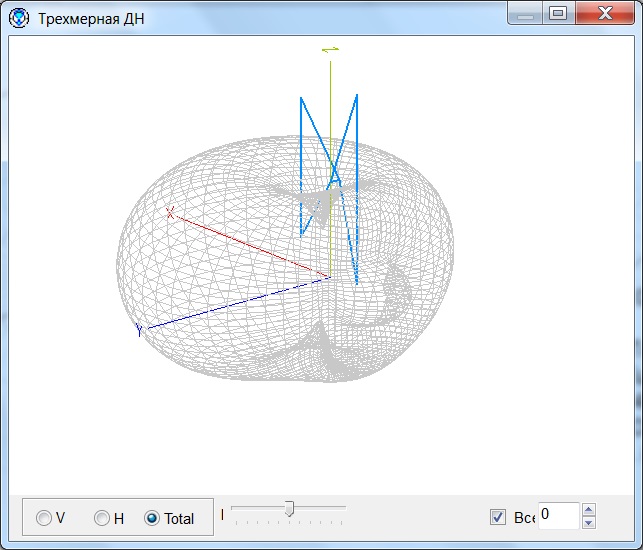Image resolution: width=643 pixels, height=550 pixels.
Task: Click the right end of the slider track
Action: (x=344, y=508)
